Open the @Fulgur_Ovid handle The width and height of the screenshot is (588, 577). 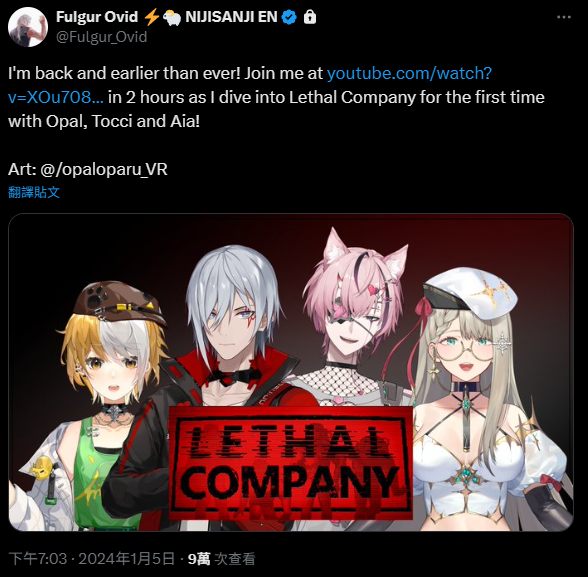coord(101,37)
